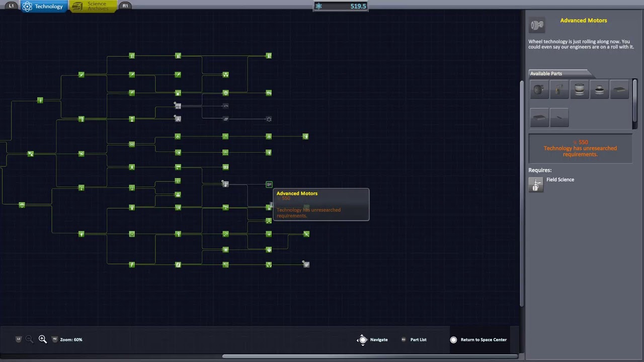Screen dimensions: 644x362
Task: Click the Navigate d-pad icon
Action: [x=362, y=340]
